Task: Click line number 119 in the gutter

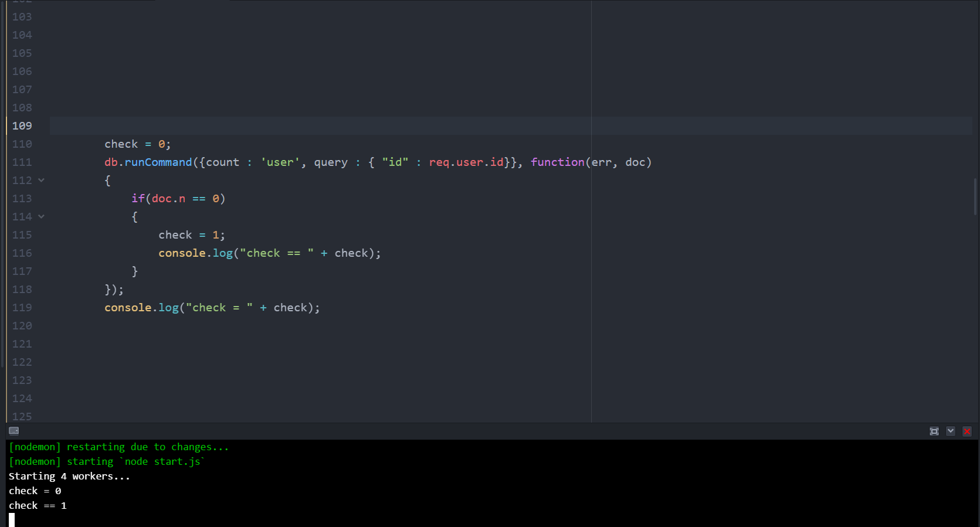Action: pyautogui.click(x=22, y=308)
